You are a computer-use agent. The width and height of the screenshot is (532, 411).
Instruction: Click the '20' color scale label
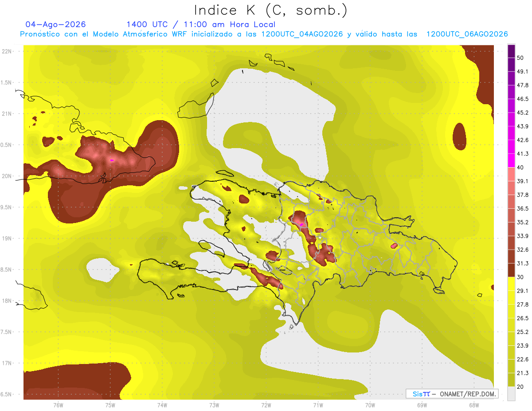520,387
